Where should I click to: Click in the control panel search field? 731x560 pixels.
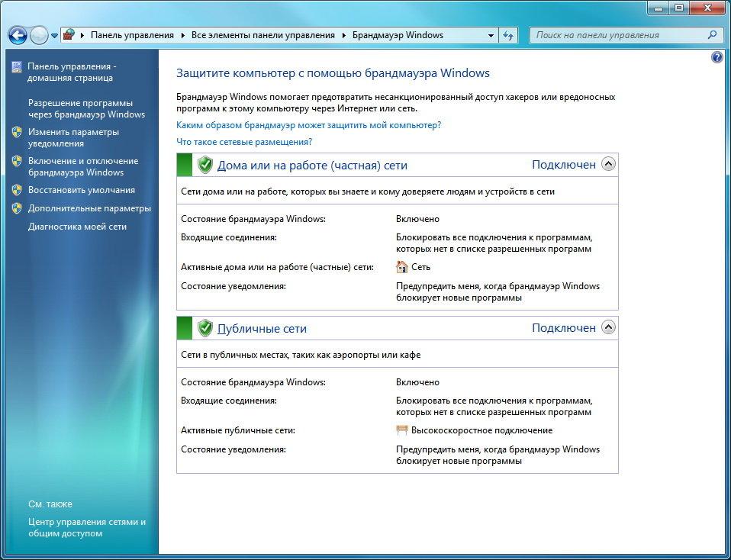click(x=625, y=35)
